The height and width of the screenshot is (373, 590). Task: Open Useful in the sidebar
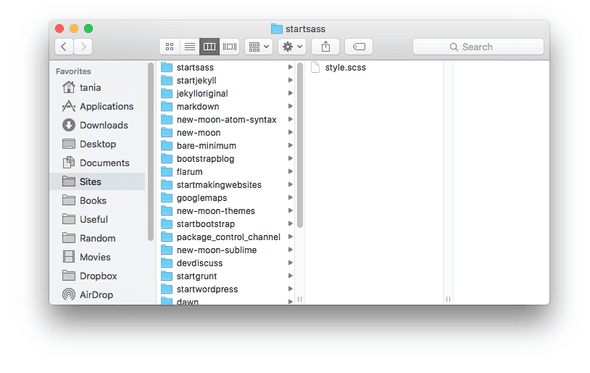[97, 219]
